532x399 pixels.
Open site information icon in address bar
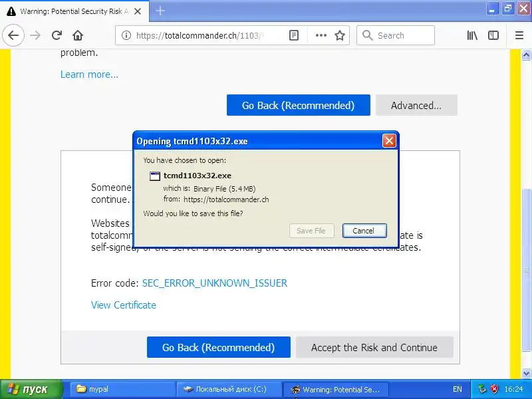click(x=126, y=35)
